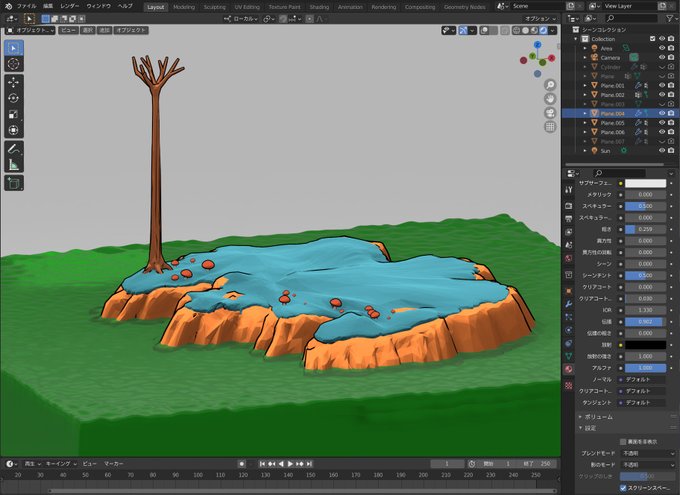This screenshot has height=495, width=680.
Task: Switch to the Sculpting workspace tab
Action: pos(215,7)
